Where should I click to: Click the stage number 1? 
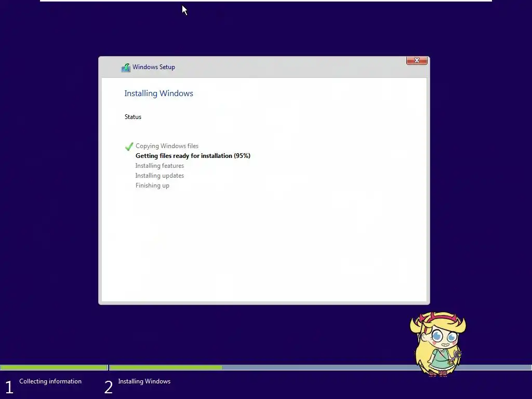click(x=9, y=387)
